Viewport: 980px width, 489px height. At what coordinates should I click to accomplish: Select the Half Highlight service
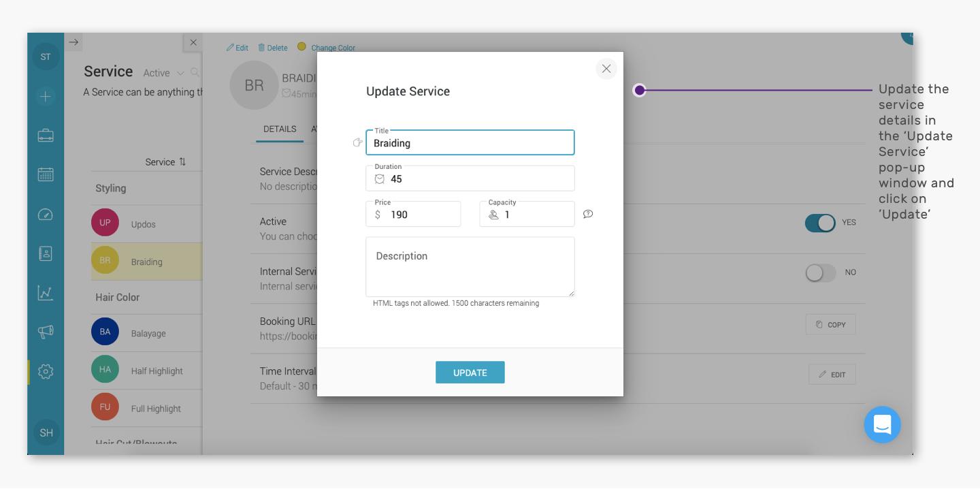pos(146,370)
